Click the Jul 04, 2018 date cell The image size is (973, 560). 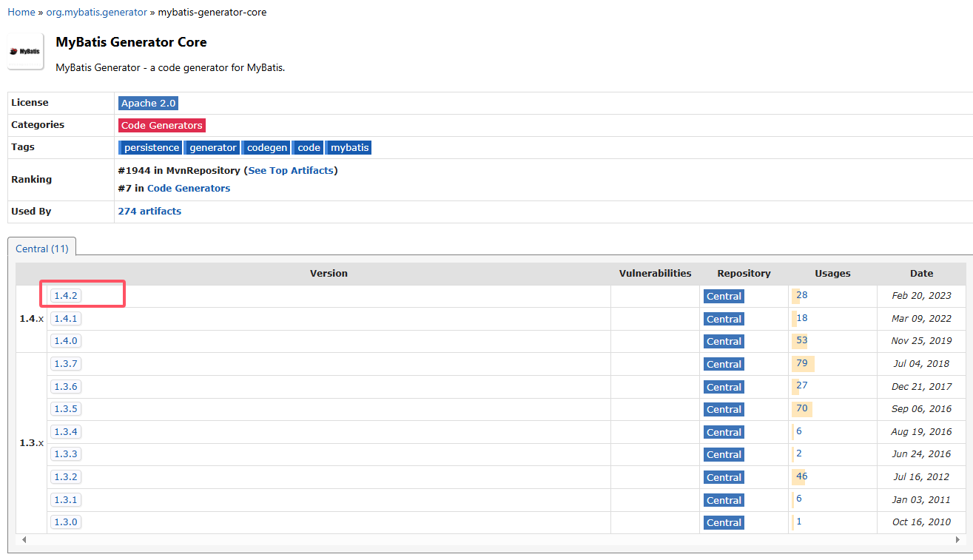coord(921,363)
